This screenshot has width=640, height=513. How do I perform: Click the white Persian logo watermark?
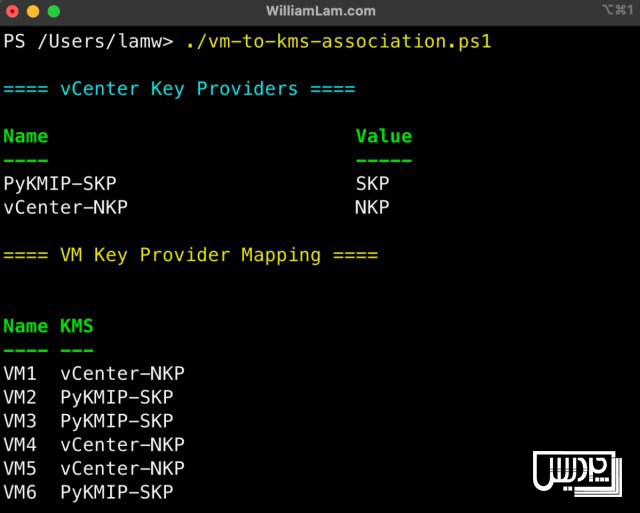577,474
